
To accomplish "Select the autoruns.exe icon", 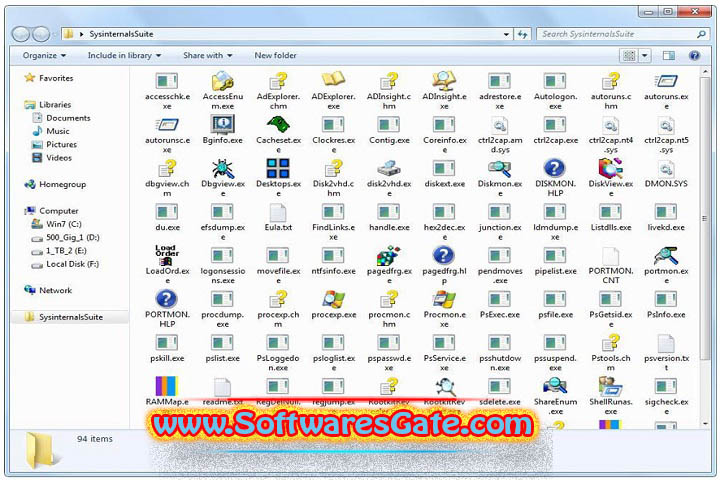I will pyautogui.click(x=666, y=82).
